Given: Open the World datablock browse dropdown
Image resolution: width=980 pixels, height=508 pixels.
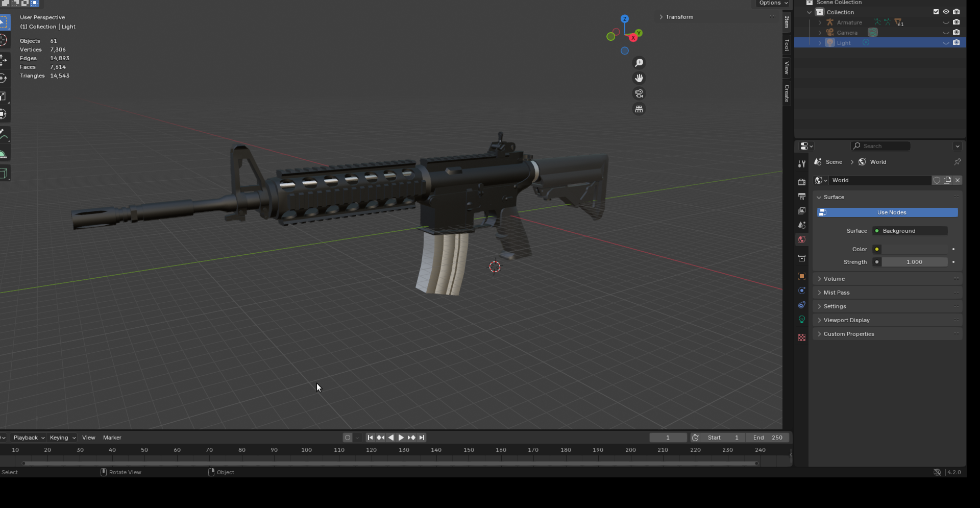Looking at the screenshot, I should pyautogui.click(x=821, y=180).
